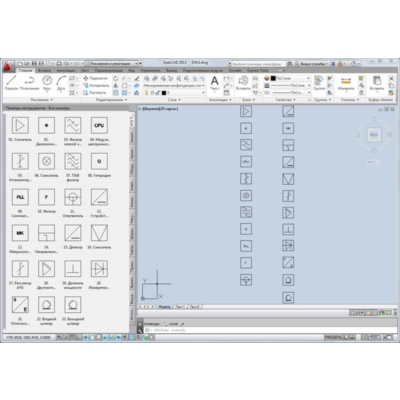Click the large Text (A) annotation tool
The image size is (400, 400).
[x=215, y=83]
